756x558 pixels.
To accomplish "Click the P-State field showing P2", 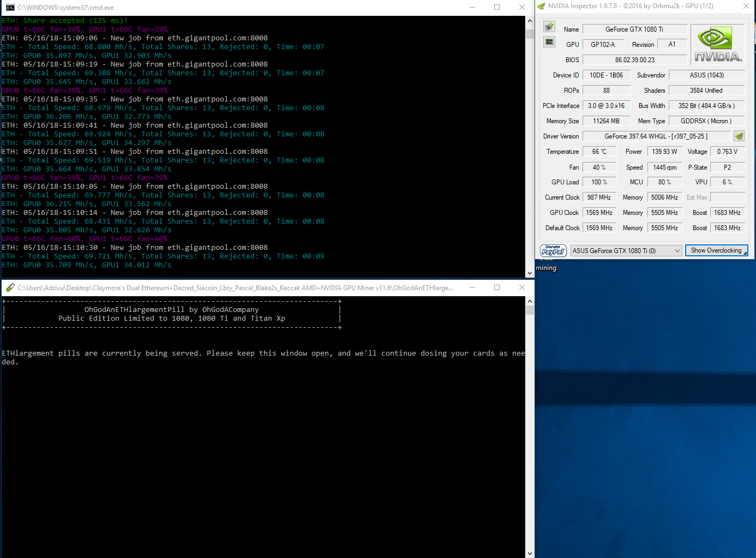I will [728, 167].
